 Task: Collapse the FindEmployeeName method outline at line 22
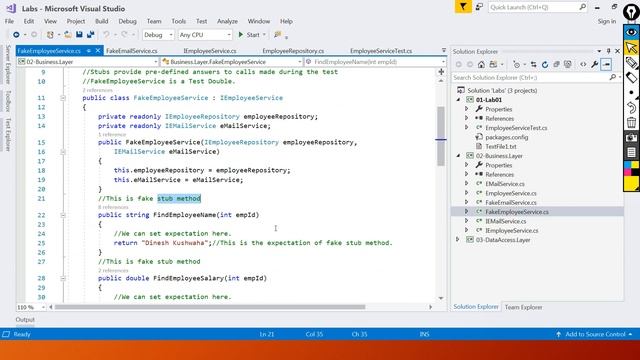pyautogui.click(x=63, y=215)
